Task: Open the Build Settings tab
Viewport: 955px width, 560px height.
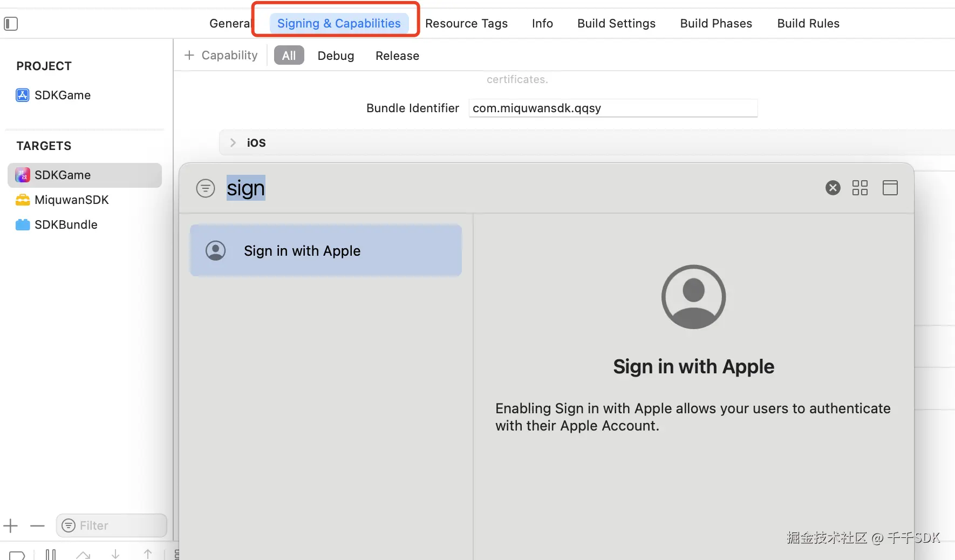Action: coord(616,24)
